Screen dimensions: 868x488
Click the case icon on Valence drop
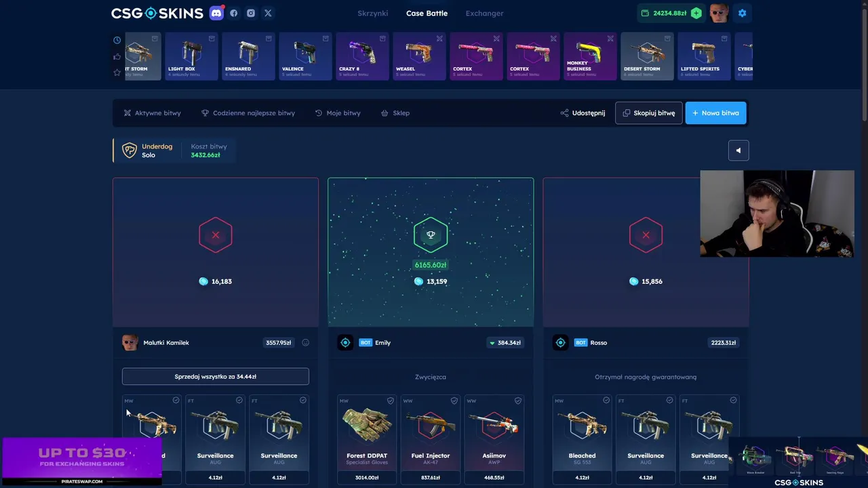[x=325, y=39]
